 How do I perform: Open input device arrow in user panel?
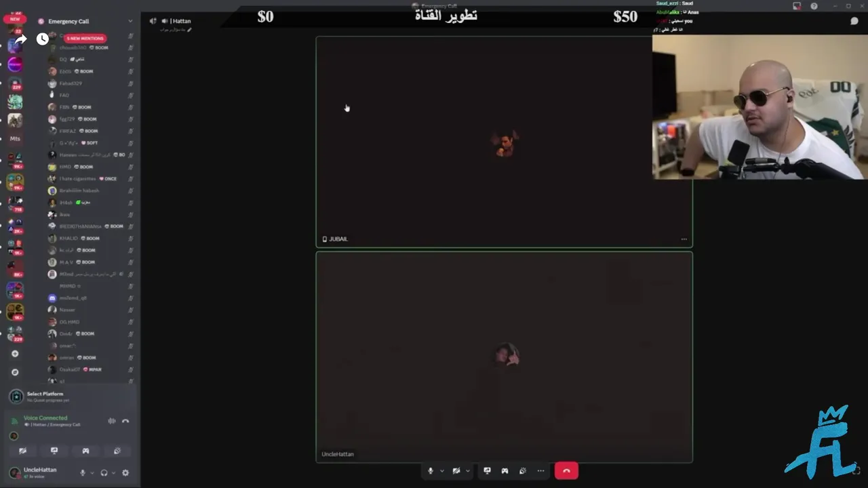92,473
